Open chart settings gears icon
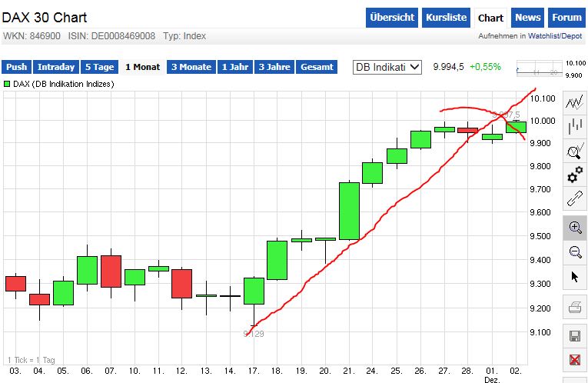This screenshot has height=383, width=588. click(x=575, y=175)
